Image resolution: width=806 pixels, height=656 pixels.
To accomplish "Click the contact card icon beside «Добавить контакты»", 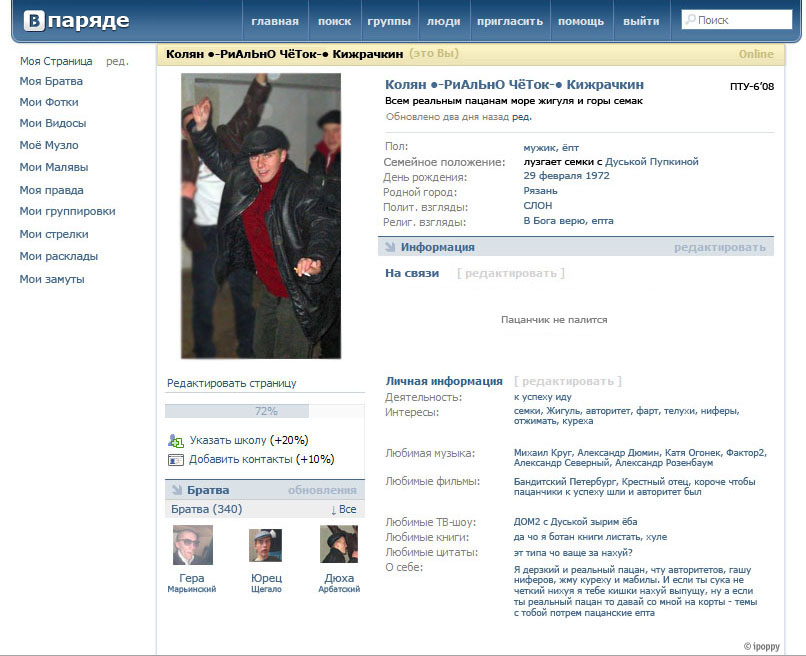I will point(176,460).
